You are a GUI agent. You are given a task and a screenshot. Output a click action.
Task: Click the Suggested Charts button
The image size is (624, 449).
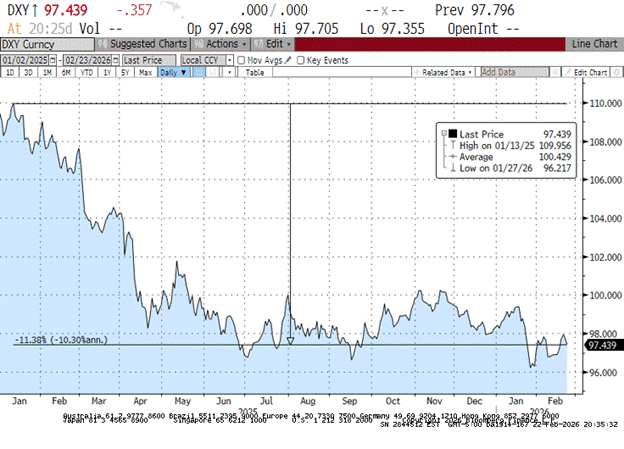point(149,45)
